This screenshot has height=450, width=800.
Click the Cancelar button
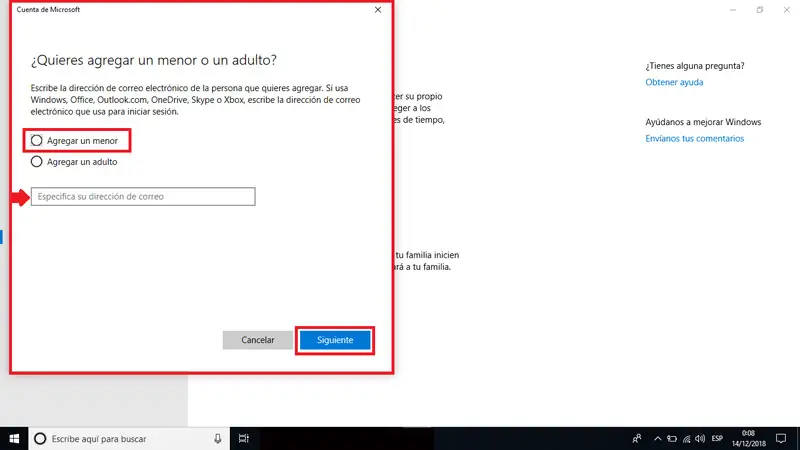pyautogui.click(x=258, y=340)
